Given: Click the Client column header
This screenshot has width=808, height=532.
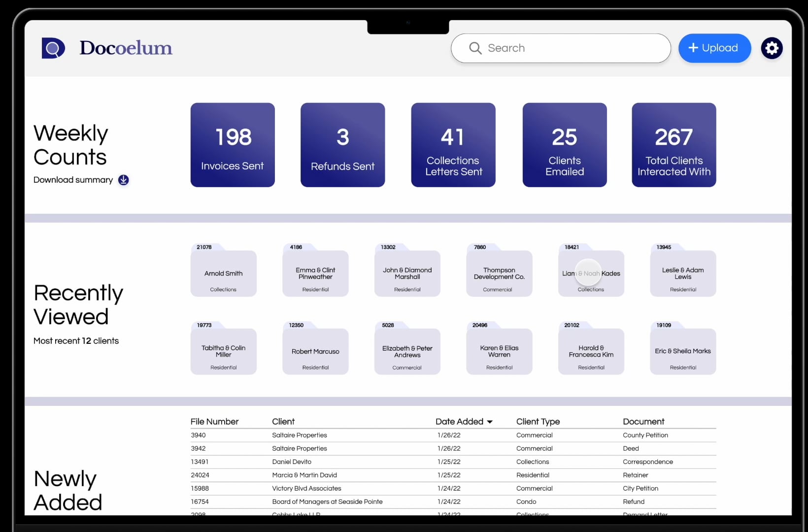Looking at the screenshot, I should 283,422.
